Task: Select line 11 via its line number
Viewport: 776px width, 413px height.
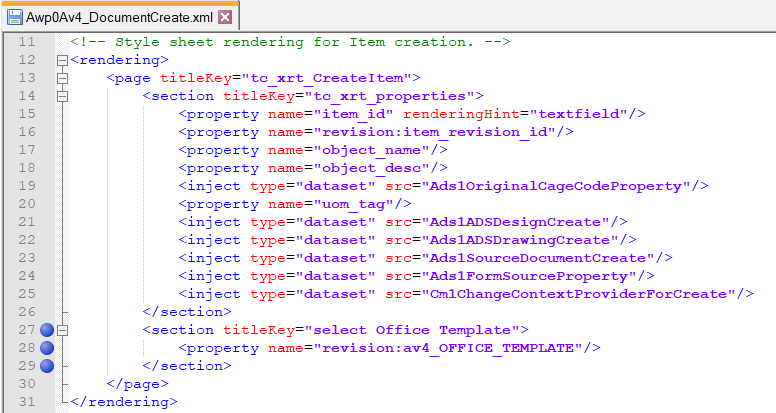Action: (x=26, y=42)
